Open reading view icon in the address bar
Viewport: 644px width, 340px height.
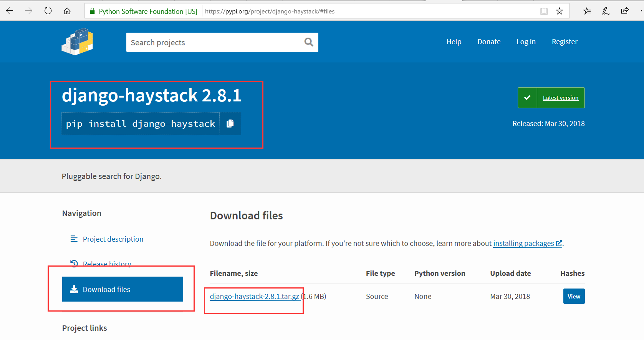point(544,11)
